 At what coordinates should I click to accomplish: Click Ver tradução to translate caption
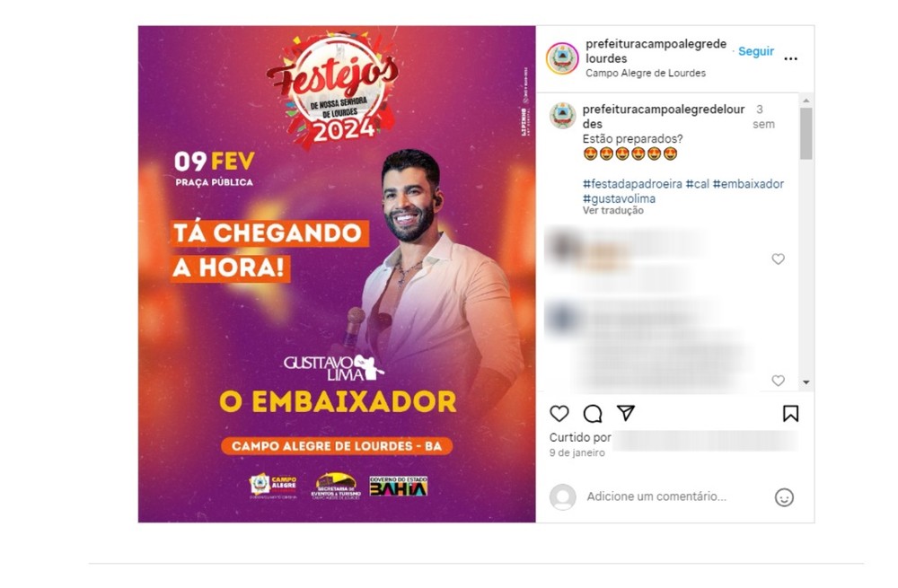(x=612, y=211)
